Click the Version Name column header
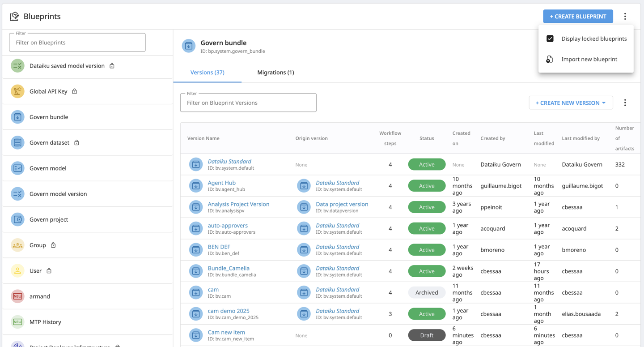 (x=203, y=138)
